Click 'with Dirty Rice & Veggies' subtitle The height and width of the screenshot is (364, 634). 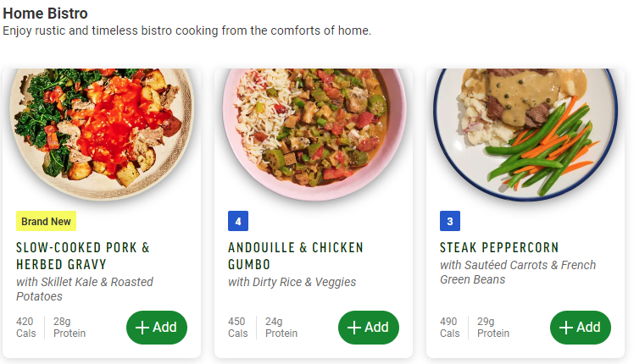pyautogui.click(x=292, y=282)
